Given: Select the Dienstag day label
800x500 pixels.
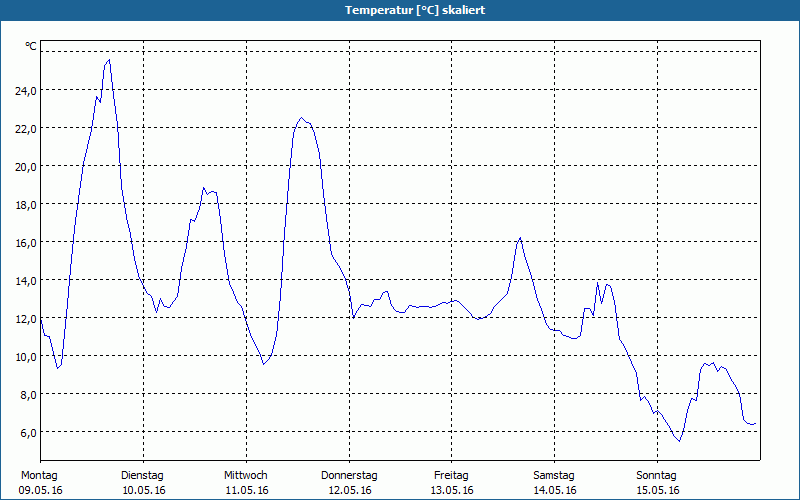Looking at the screenshot, I should [142, 476].
